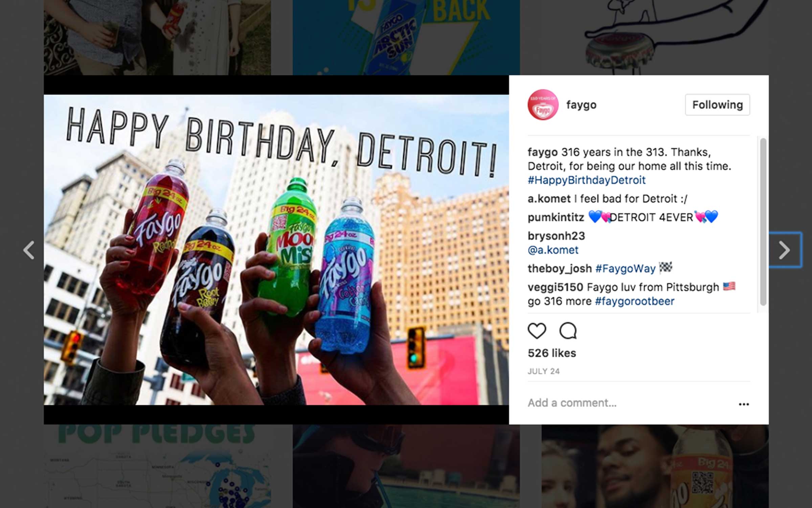Image resolution: width=812 pixels, height=508 pixels.
Task: Open veggi5150 commenter profile
Action: (x=555, y=287)
